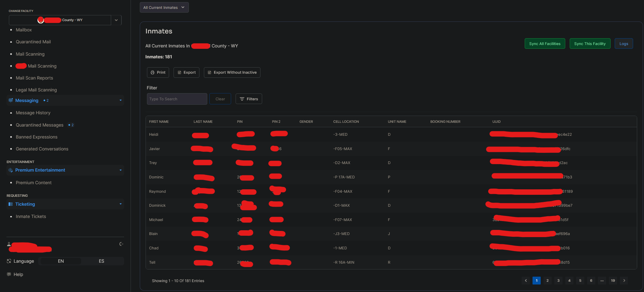The height and width of the screenshot is (292, 644).
Task: Jump to page 19 of results
Action: point(613,280)
